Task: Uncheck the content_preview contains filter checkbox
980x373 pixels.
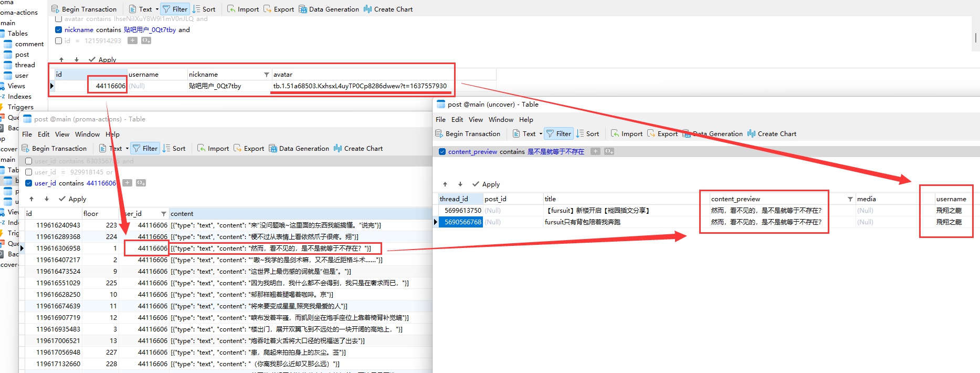Action: [442, 152]
